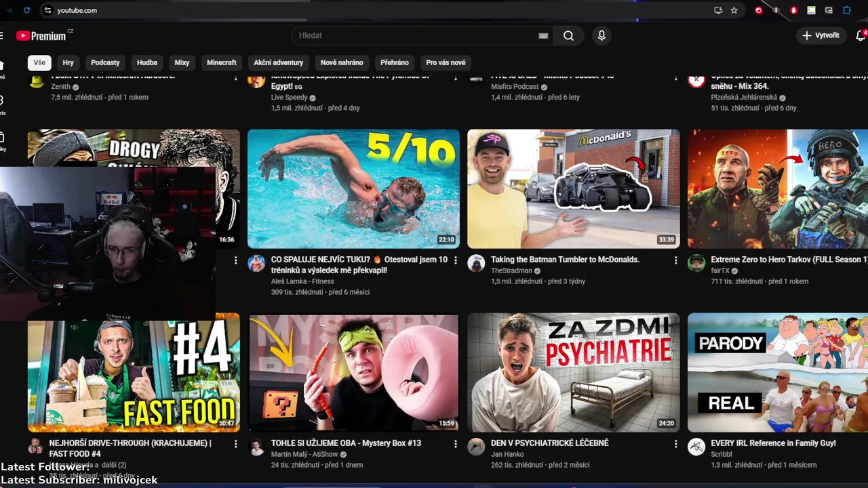
Task: Go to Live Speedy channel name
Action: point(289,98)
